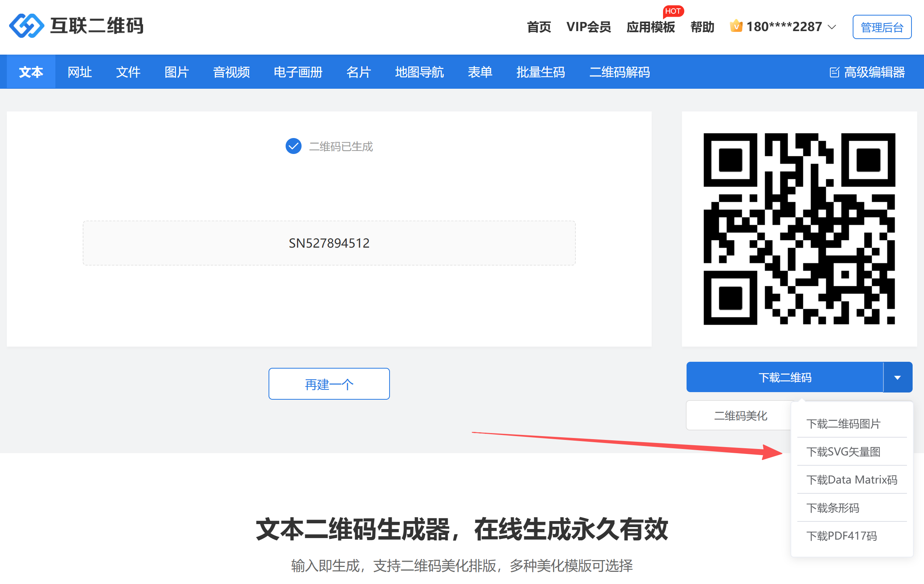Go to 首页 in the top navigation
924x584 pixels.
pos(539,27)
